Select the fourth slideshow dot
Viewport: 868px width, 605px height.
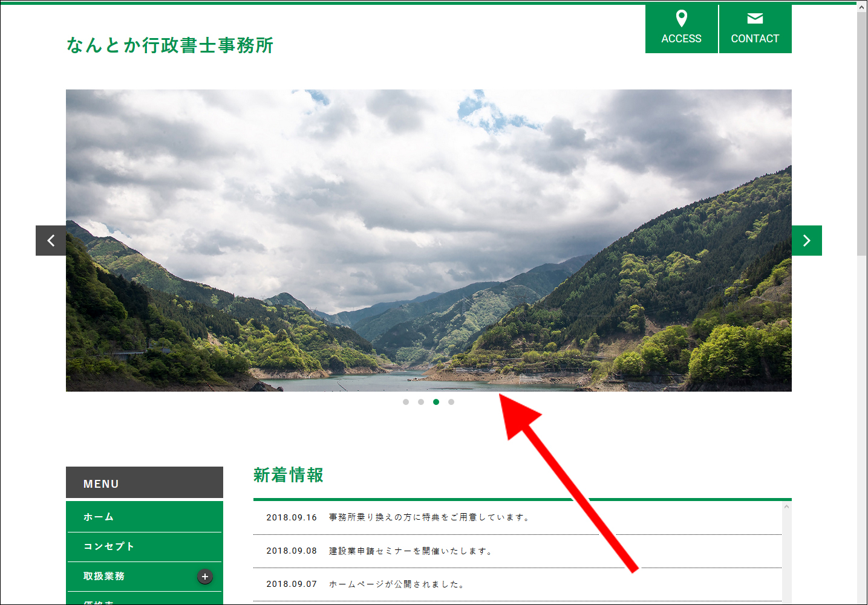[x=451, y=402]
